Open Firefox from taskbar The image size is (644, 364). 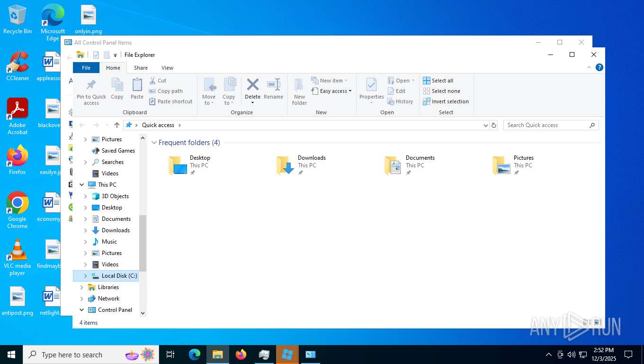[241, 355]
